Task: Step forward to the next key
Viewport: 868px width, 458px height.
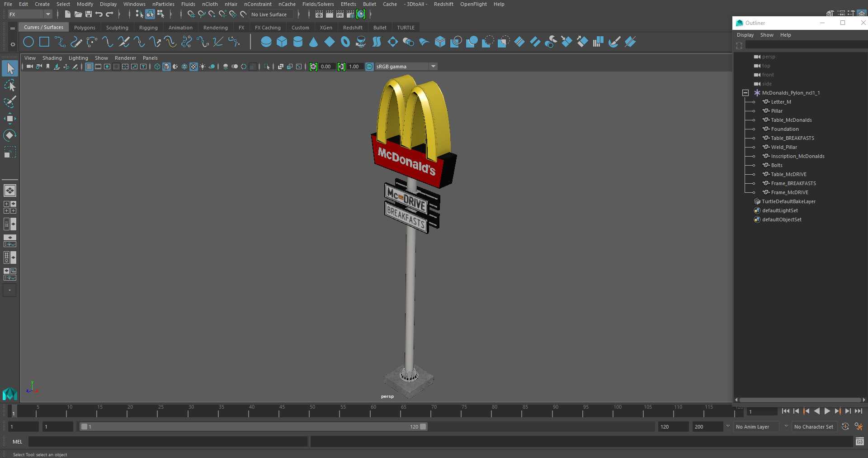Action: click(837, 411)
